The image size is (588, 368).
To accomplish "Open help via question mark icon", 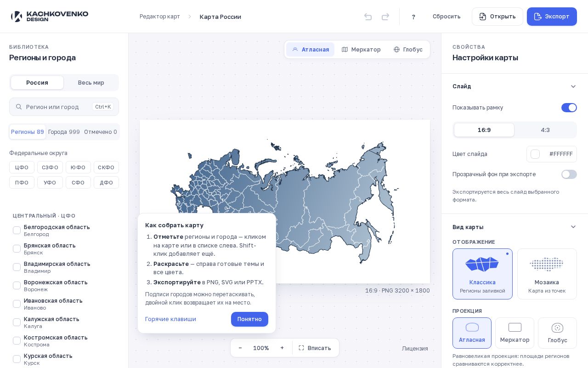I will (x=413, y=17).
